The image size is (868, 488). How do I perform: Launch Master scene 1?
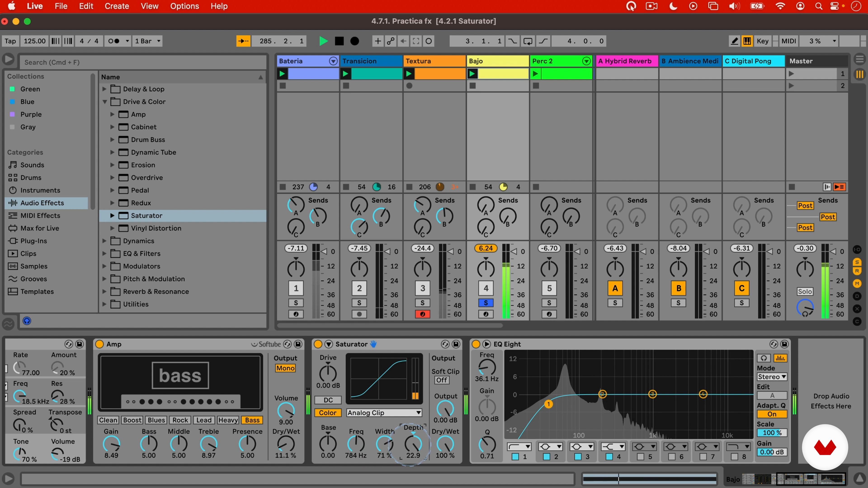point(792,73)
